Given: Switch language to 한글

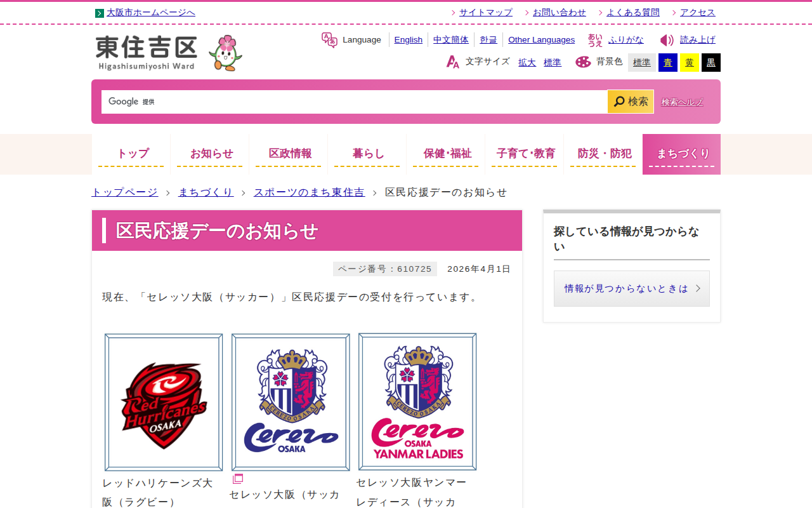Looking at the screenshot, I should [488, 40].
